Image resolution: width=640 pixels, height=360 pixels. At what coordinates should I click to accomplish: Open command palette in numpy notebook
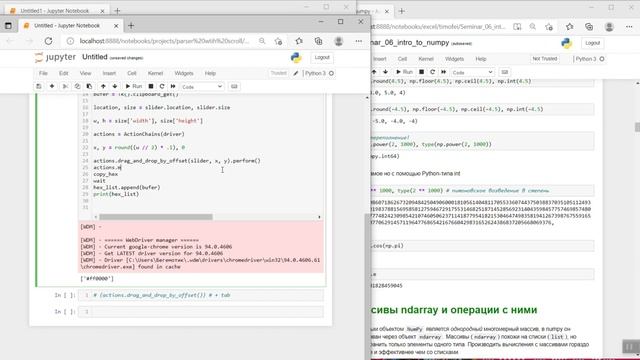tap(504, 72)
